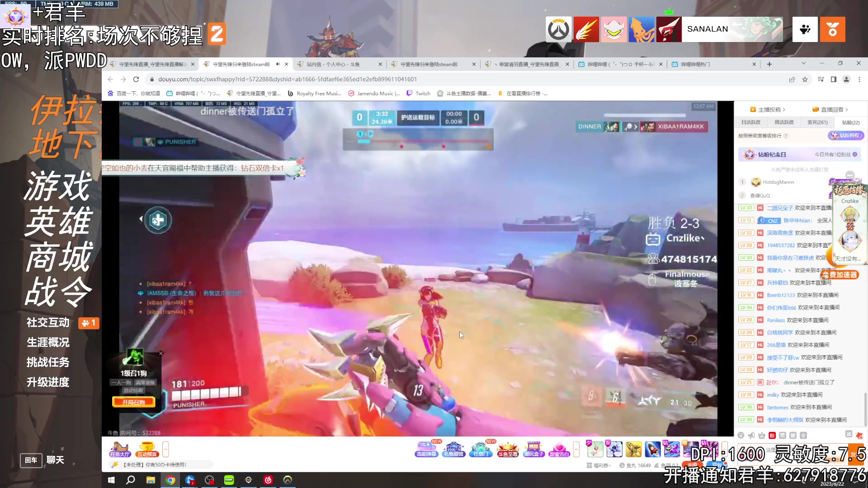Open Windows taskbar search

[x=131, y=480]
